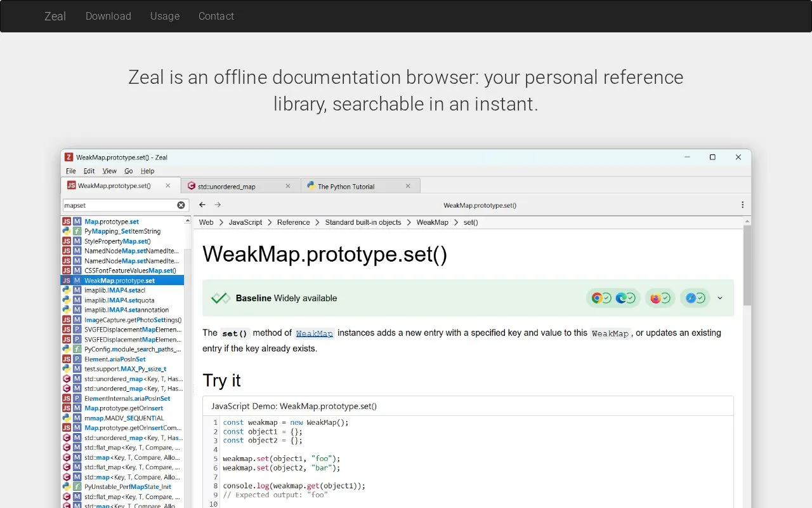This screenshot has height=508, width=812.
Task: Close The Python Tutorial tab
Action: coord(408,186)
